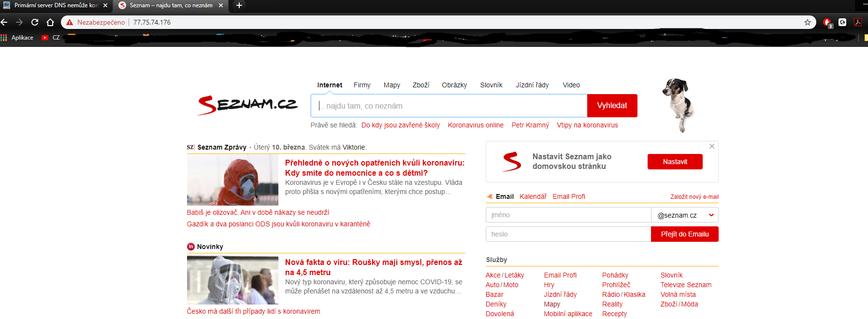Go to the browser home page icon

tap(50, 22)
